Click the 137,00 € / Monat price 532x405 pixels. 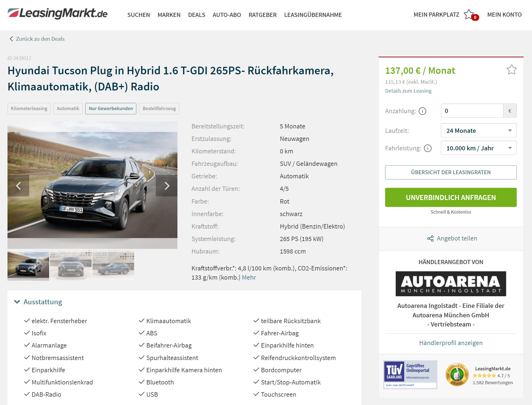[x=420, y=70]
